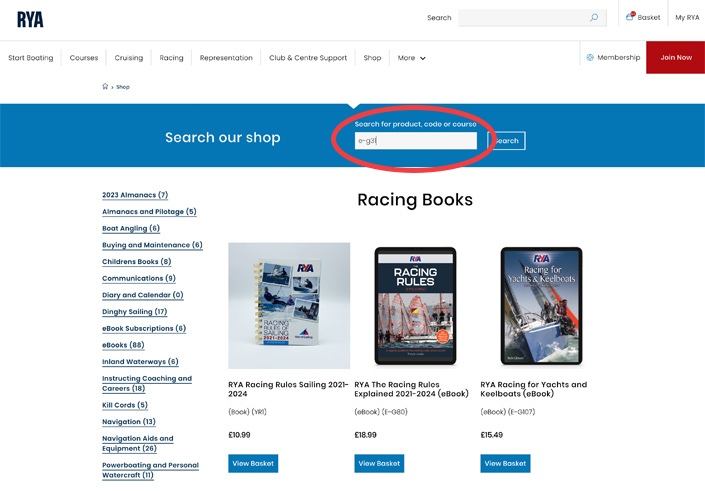This screenshot has width=705, height=491.
Task: Click the Shop breadcrumb link
Action: 123,87
